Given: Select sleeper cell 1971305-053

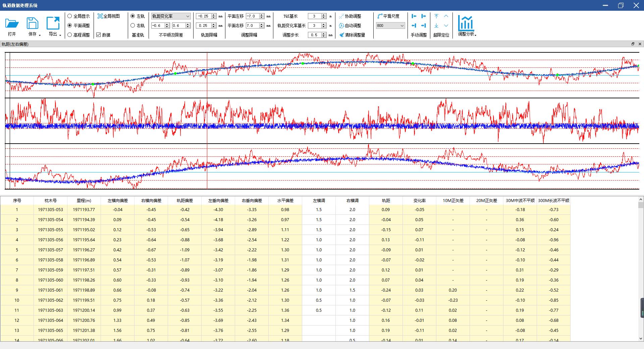Looking at the screenshot, I should click(50, 209).
